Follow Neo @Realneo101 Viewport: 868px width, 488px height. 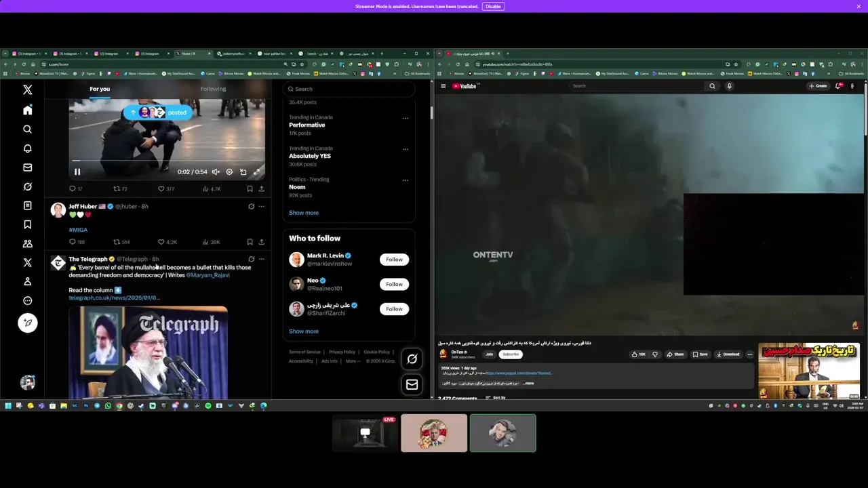tap(394, 284)
